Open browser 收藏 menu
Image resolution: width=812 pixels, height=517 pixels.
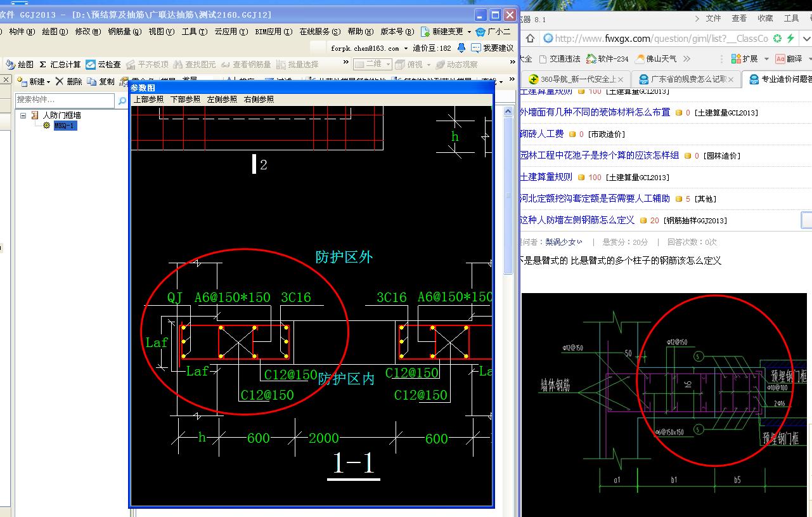click(765, 18)
